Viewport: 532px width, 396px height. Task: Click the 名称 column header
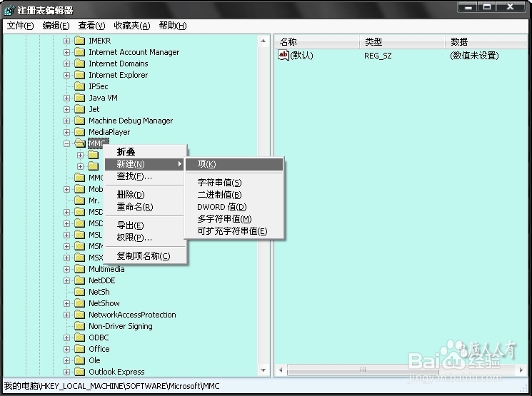click(317, 42)
